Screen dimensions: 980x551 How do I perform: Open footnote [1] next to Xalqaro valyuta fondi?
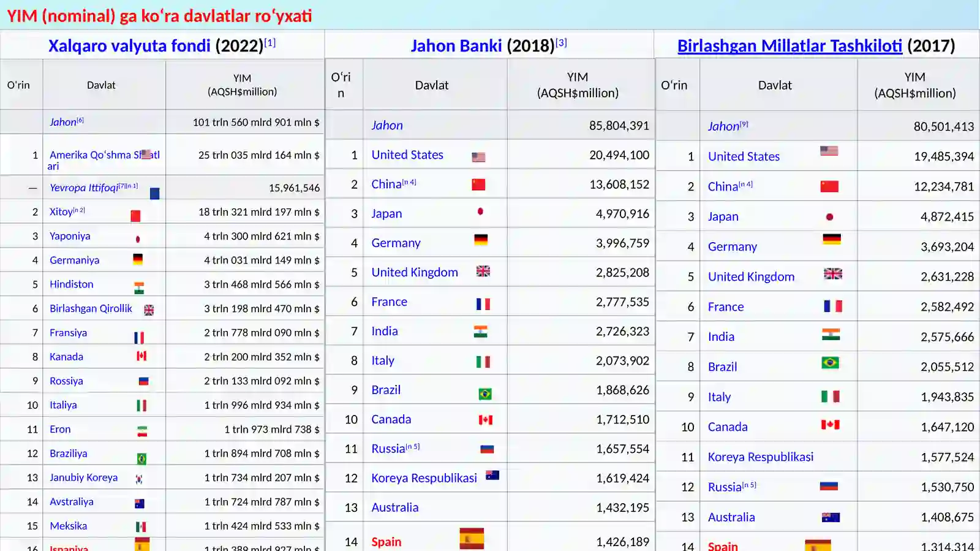(x=269, y=42)
